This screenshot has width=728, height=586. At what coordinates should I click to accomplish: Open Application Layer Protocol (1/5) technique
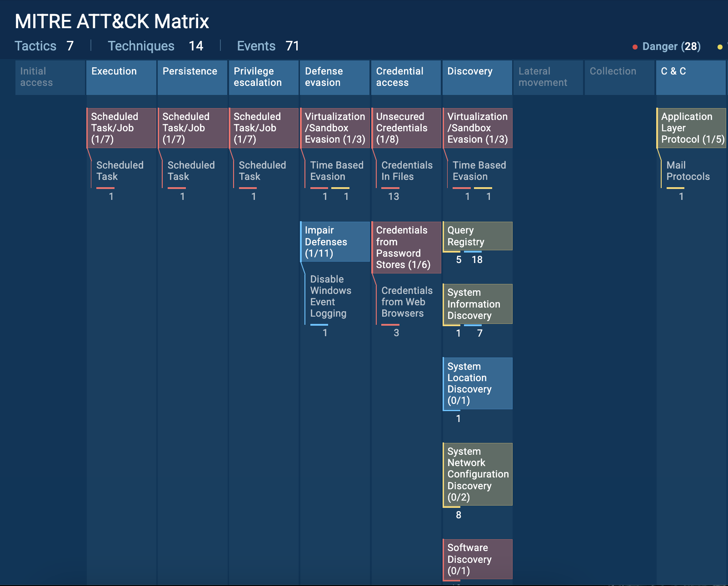click(691, 128)
